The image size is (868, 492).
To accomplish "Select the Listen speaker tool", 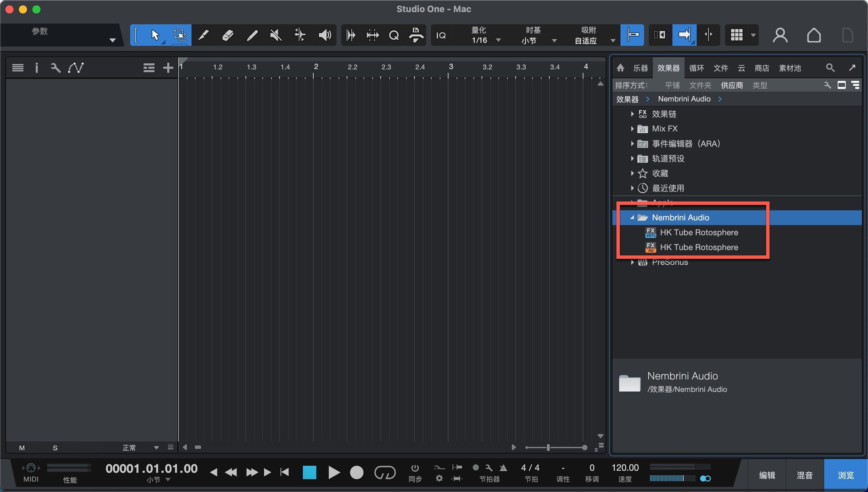I will (325, 35).
